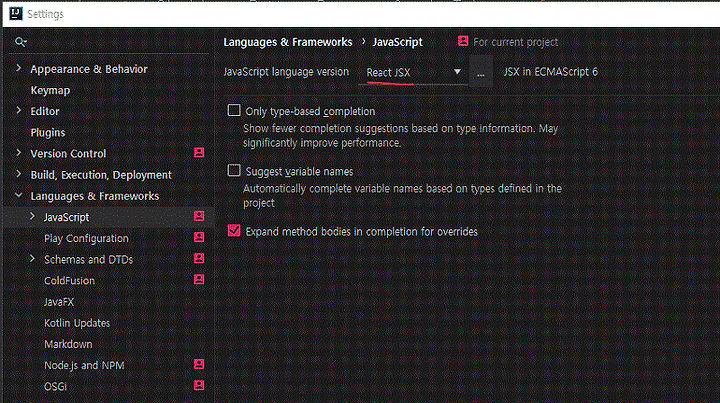Image resolution: width=720 pixels, height=403 pixels.
Task: Select JavaFX settings entry
Action: [59, 302]
